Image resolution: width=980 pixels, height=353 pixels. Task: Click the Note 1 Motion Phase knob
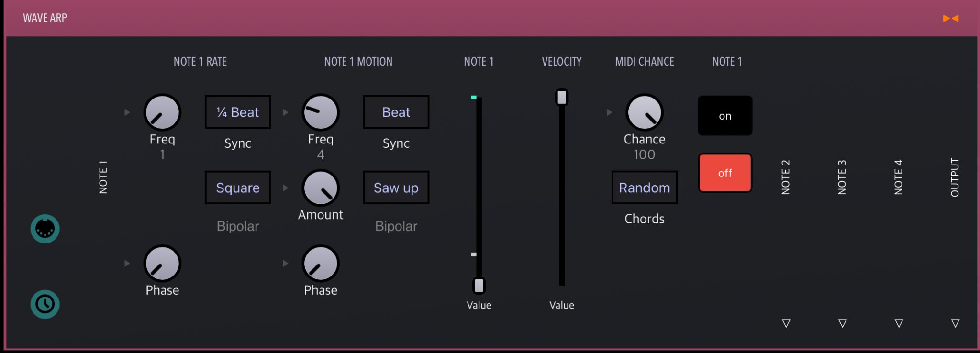pyautogui.click(x=321, y=264)
